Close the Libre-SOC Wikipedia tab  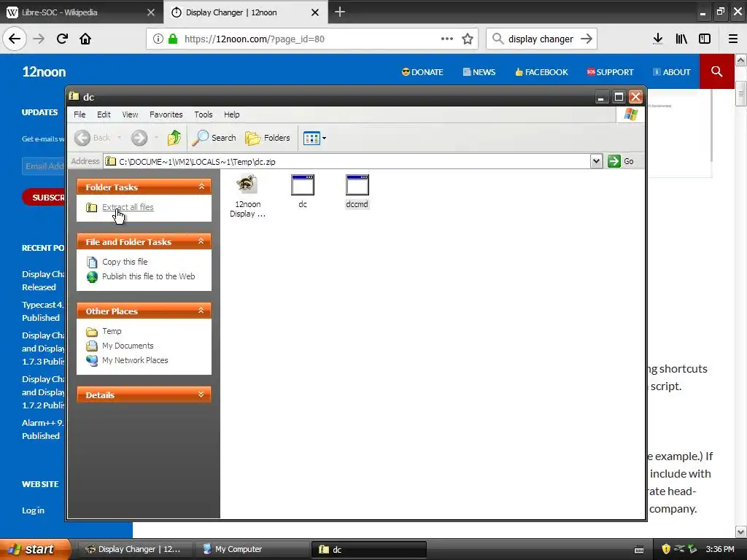[x=151, y=12]
